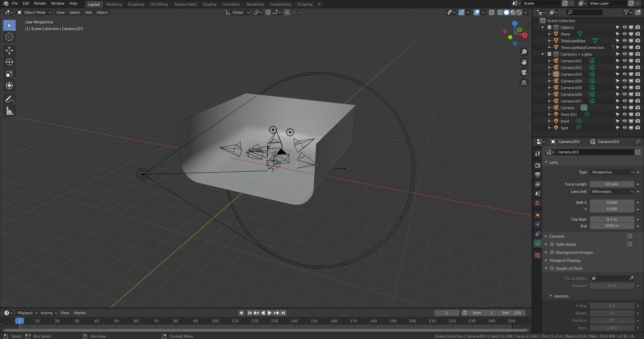The image size is (644, 339).
Task: Enable the Safe Areas checkbox
Action: point(552,245)
